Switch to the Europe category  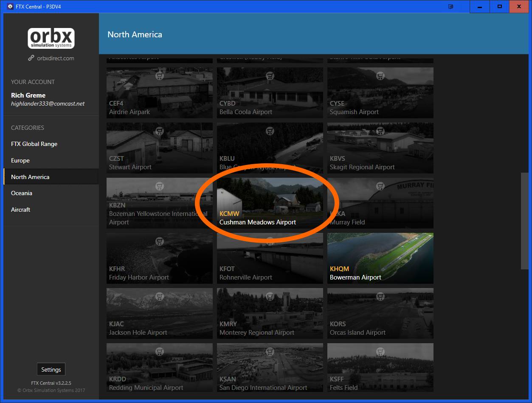tap(51, 160)
